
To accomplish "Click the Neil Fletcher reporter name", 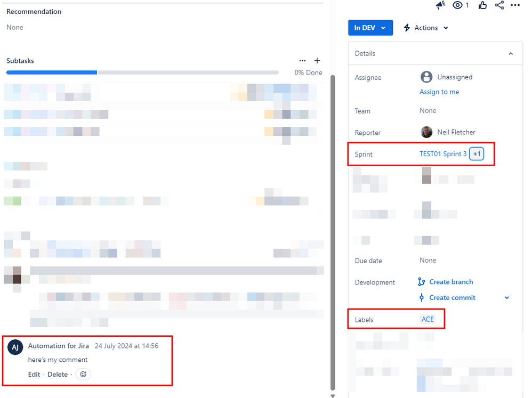I will [456, 132].
